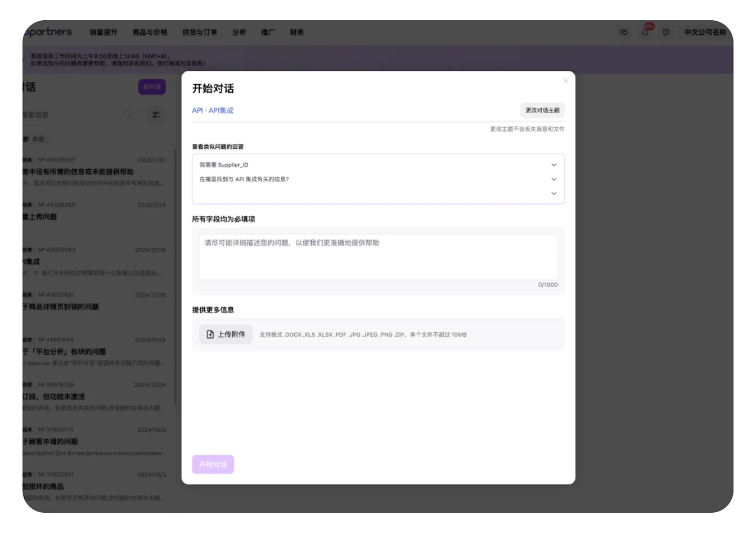Open the conversation filter settings icon
This screenshot has width=756, height=533.
156,115
